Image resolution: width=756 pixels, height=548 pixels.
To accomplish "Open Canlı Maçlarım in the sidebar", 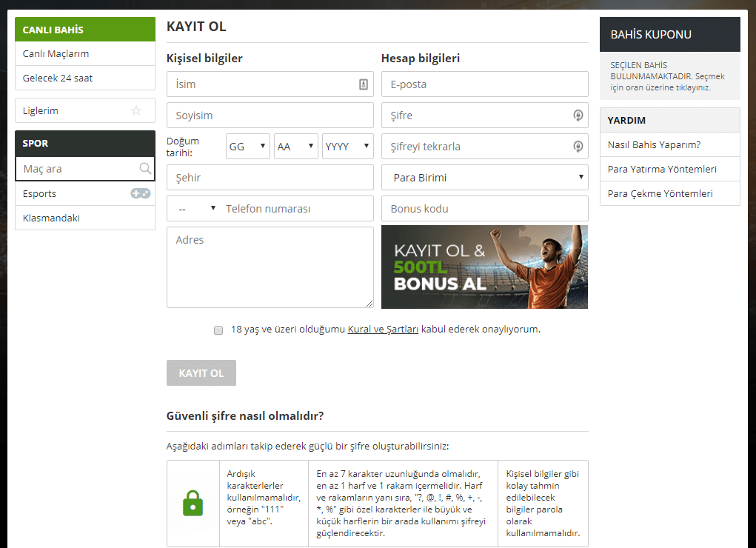I will (x=56, y=54).
